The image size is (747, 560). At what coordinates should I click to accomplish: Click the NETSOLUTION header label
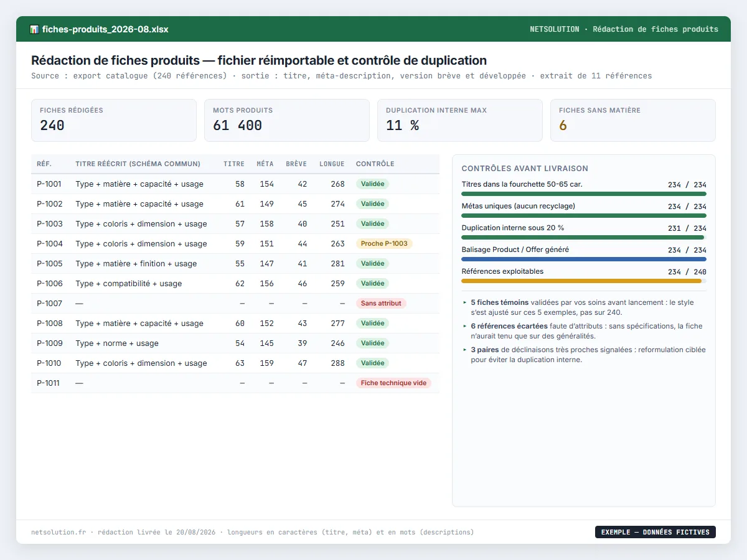tap(555, 29)
